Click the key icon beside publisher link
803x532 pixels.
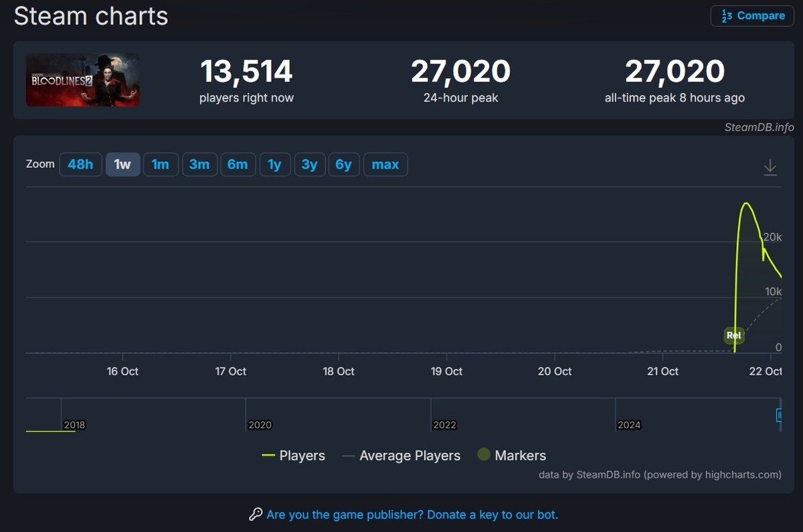point(256,515)
